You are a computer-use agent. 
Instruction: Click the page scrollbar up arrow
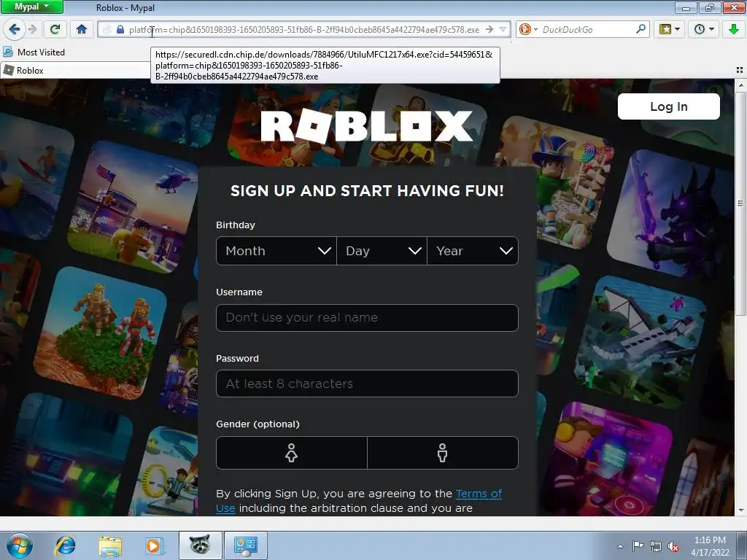(x=740, y=85)
